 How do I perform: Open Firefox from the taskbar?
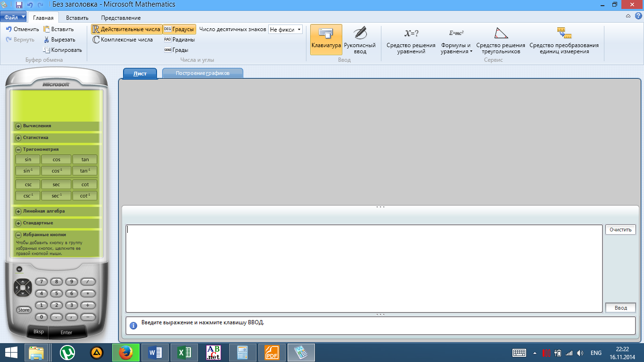tap(126, 353)
